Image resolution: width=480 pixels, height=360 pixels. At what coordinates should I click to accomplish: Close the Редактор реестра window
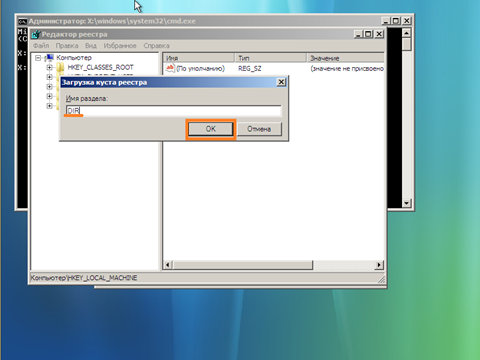click(379, 34)
